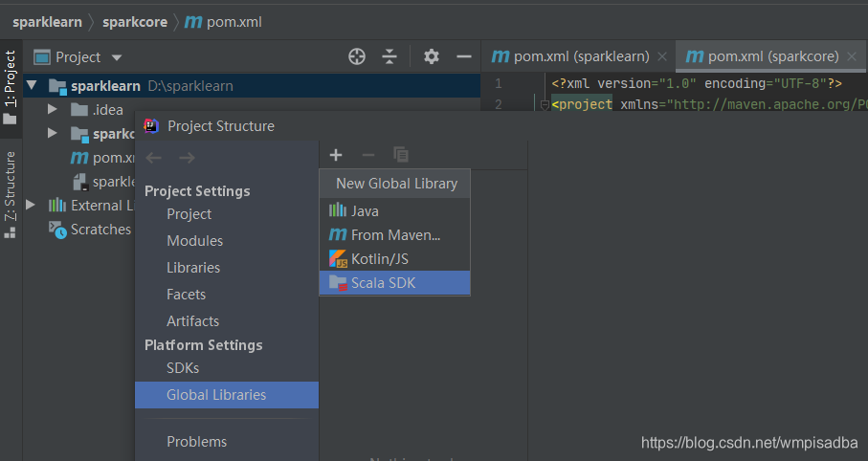Collapse the sparklearn root folder
Screen dimensions: 868x461
32,85
